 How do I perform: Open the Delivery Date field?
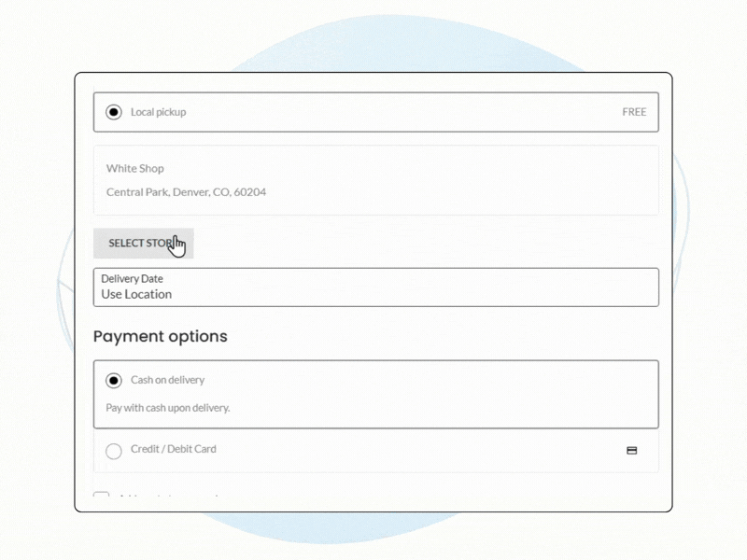375,287
